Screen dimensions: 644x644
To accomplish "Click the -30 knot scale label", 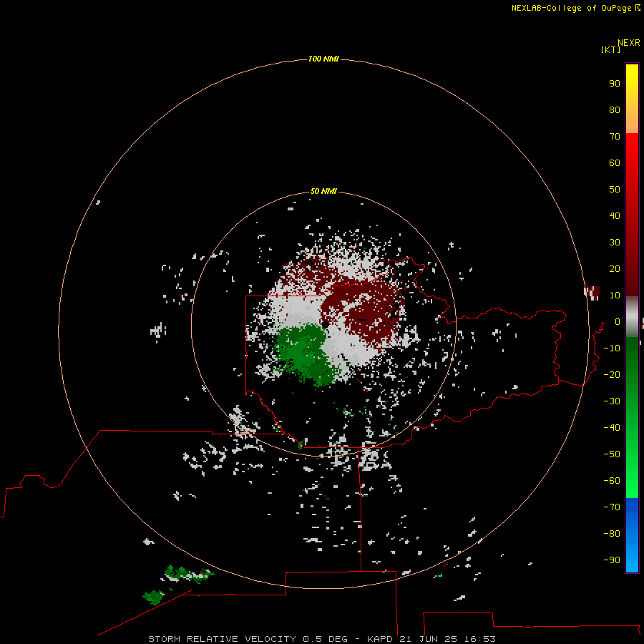I will click(612, 401).
